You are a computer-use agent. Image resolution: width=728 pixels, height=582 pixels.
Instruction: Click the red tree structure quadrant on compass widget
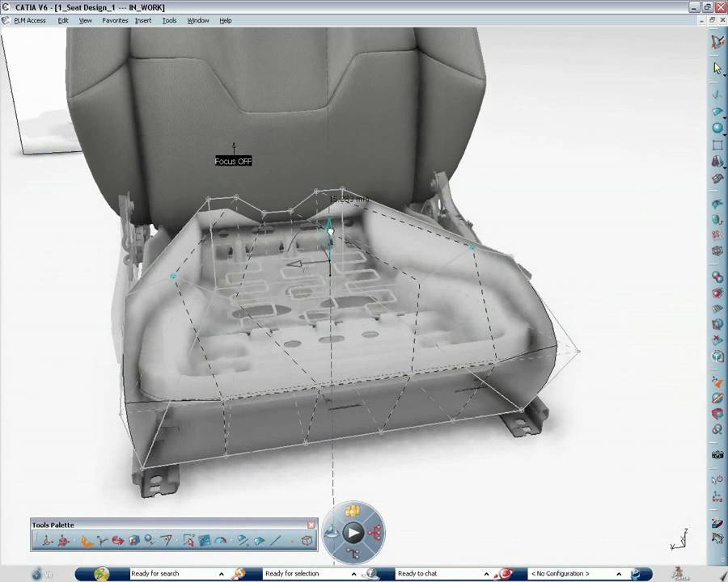[x=375, y=533]
